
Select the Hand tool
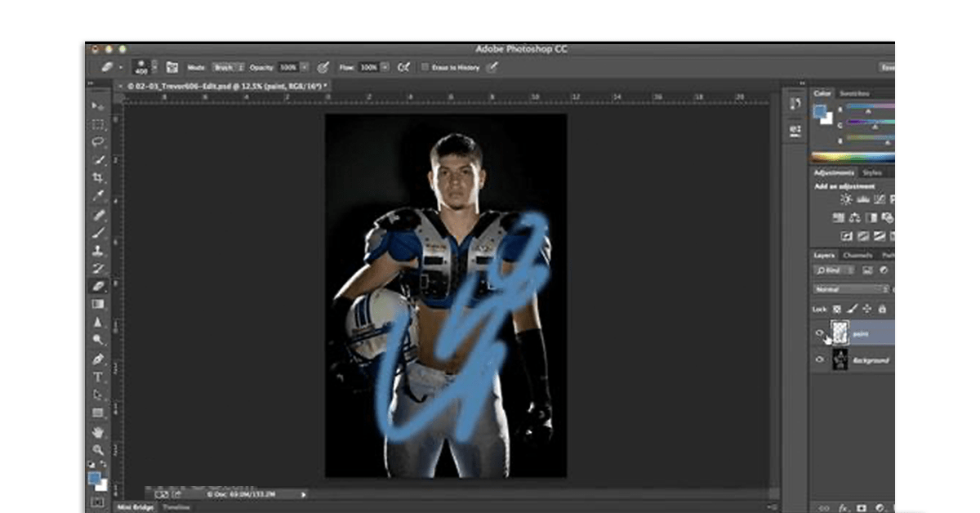[x=98, y=432]
